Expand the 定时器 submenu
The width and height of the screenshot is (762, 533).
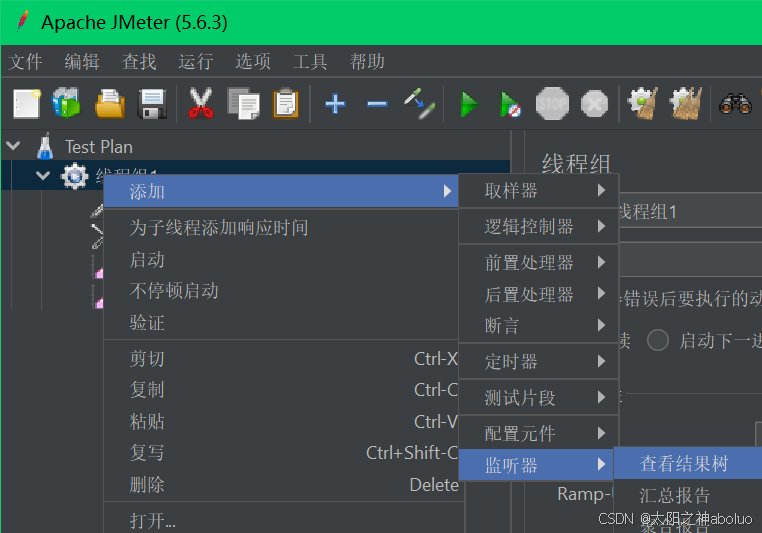pos(538,361)
